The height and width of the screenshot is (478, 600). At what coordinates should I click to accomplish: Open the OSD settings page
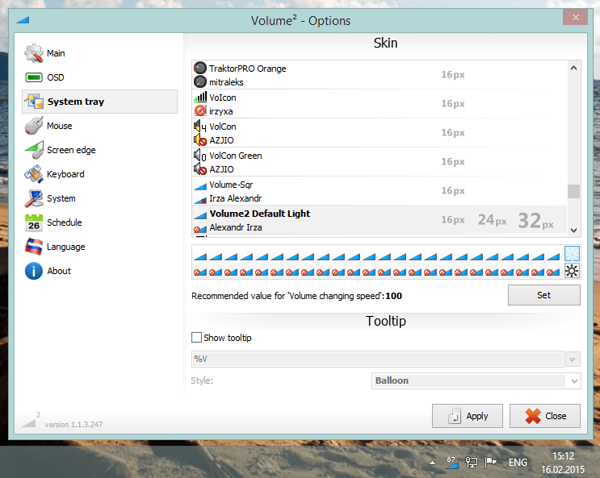[x=99, y=78]
